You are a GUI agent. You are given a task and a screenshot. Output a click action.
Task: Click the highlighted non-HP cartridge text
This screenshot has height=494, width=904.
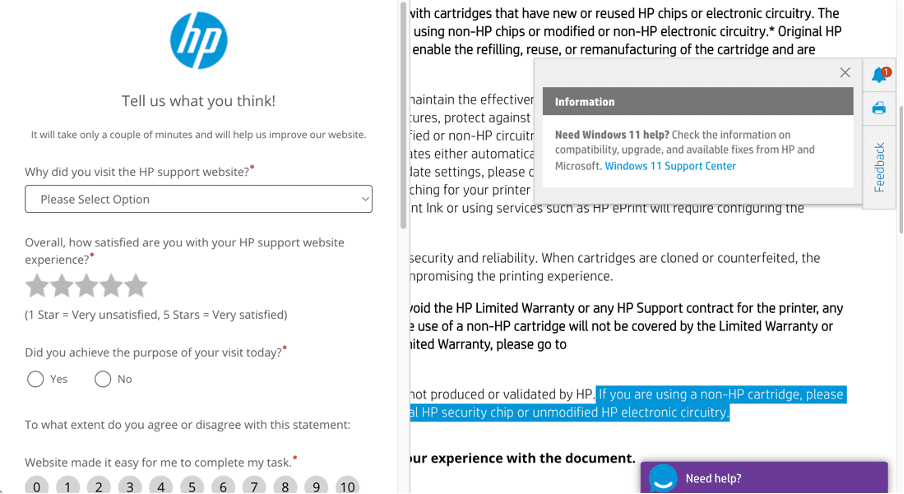coord(628,404)
